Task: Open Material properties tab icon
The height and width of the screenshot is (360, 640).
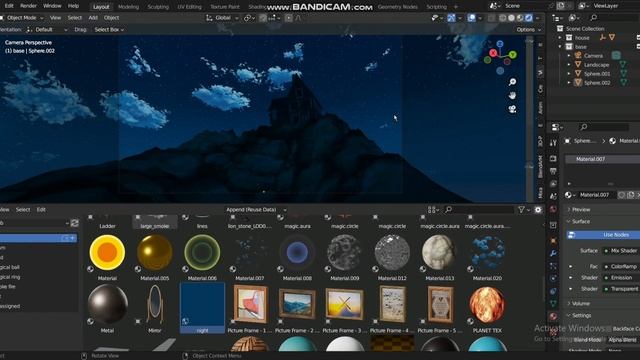Action: click(553, 316)
